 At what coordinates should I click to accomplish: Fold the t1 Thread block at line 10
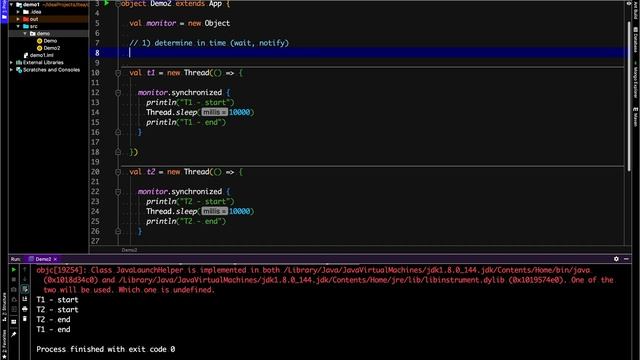pos(118,73)
